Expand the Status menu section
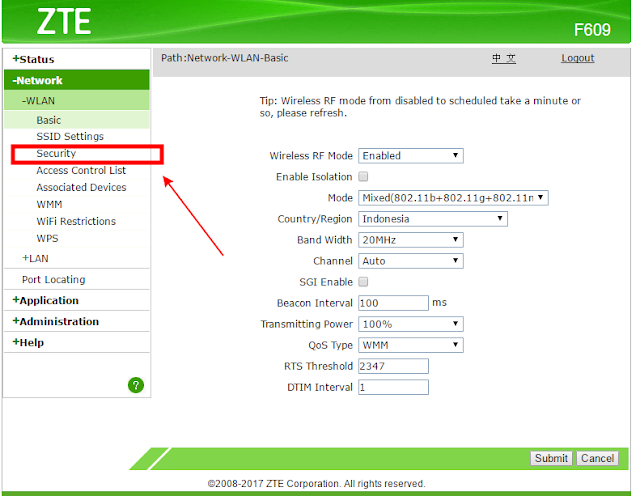 pyautogui.click(x=33, y=59)
